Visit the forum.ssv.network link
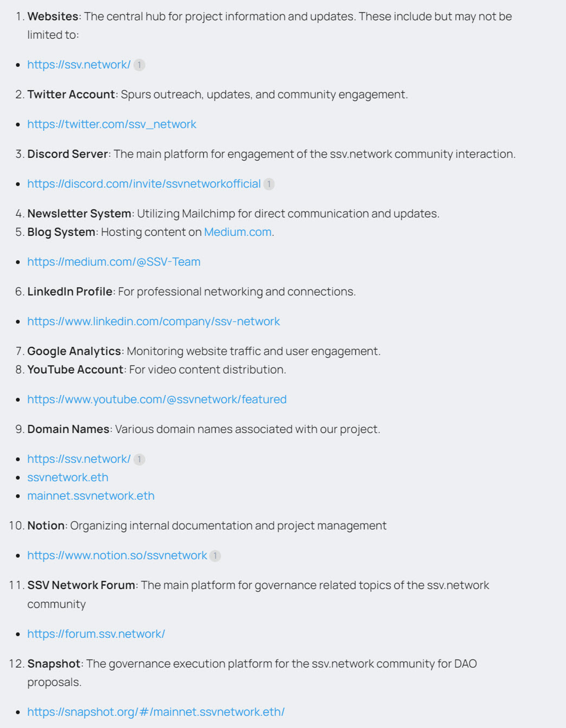The image size is (566, 728). click(96, 634)
